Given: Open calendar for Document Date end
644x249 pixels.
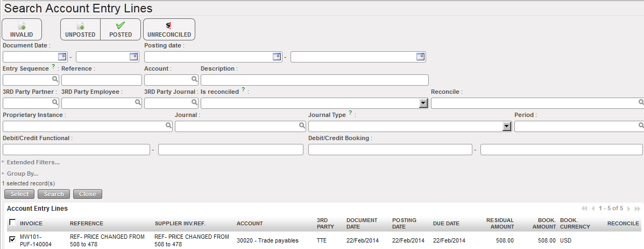Looking at the screenshot, I should click(x=134, y=57).
